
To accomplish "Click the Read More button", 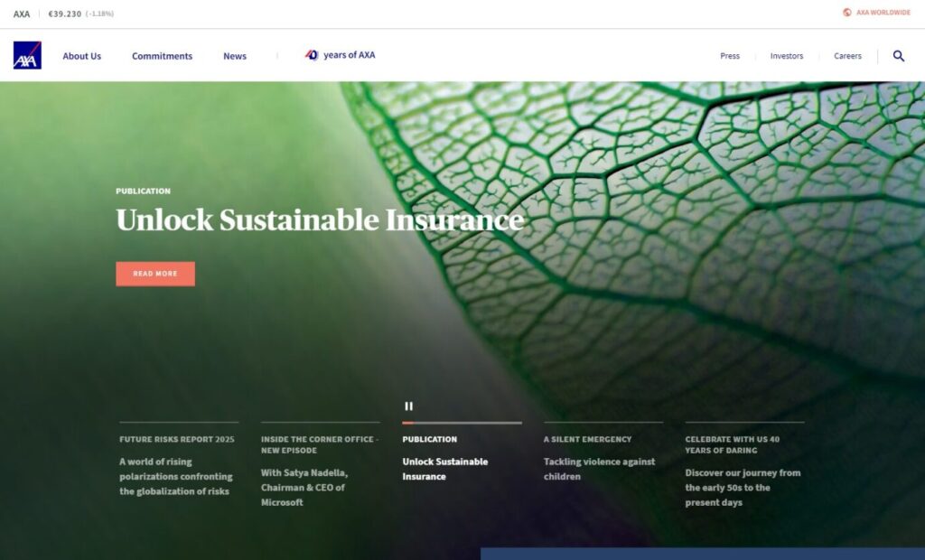I will pyautogui.click(x=155, y=274).
